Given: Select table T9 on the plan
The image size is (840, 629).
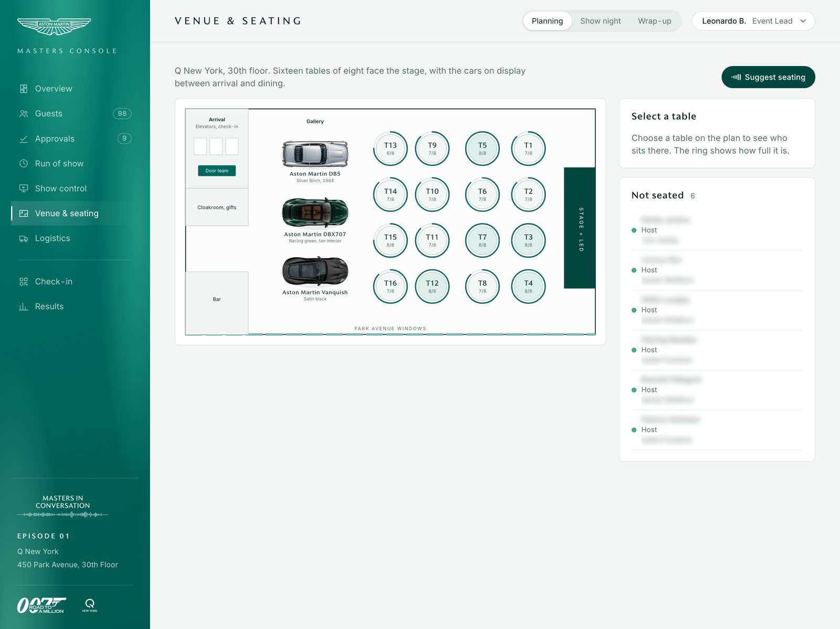Looking at the screenshot, I should tap(432, 148).
